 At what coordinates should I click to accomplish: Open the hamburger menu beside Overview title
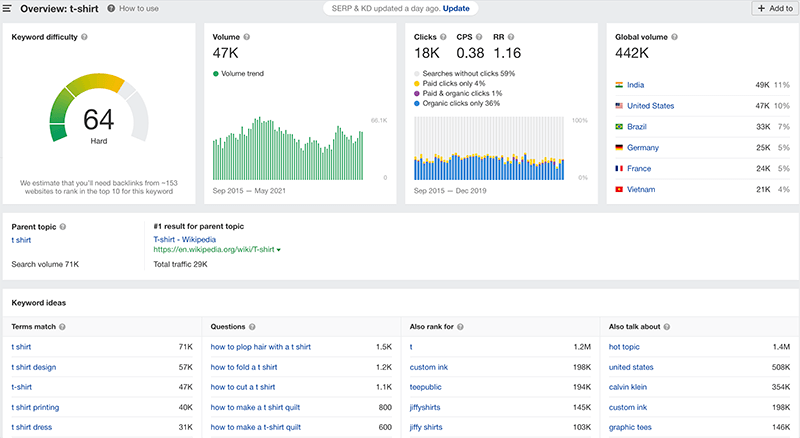[9, 8]
